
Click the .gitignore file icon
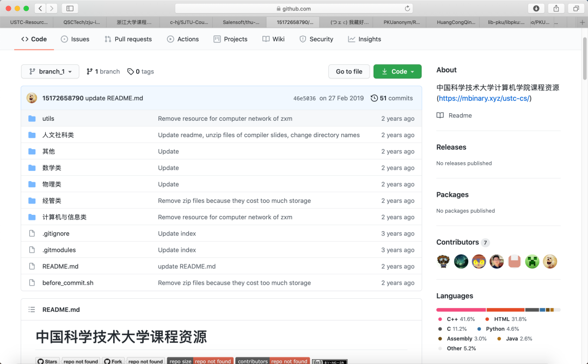[x=32, y=233]
